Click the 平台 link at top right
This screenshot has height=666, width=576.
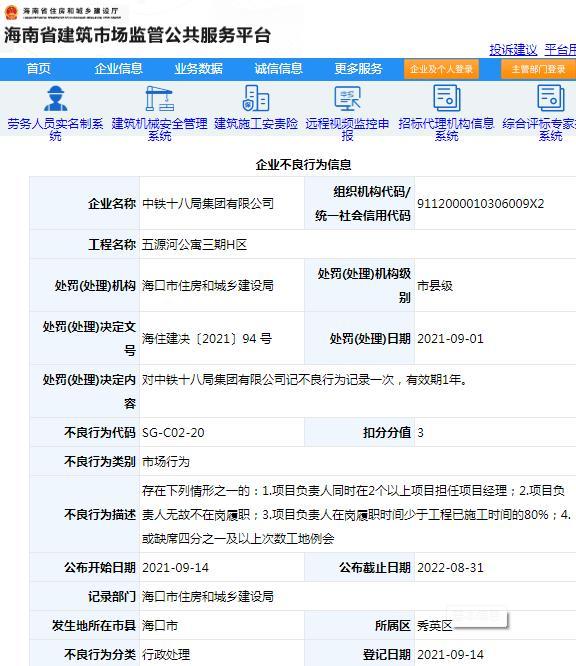pyautogui.click(x=560, y=50)
